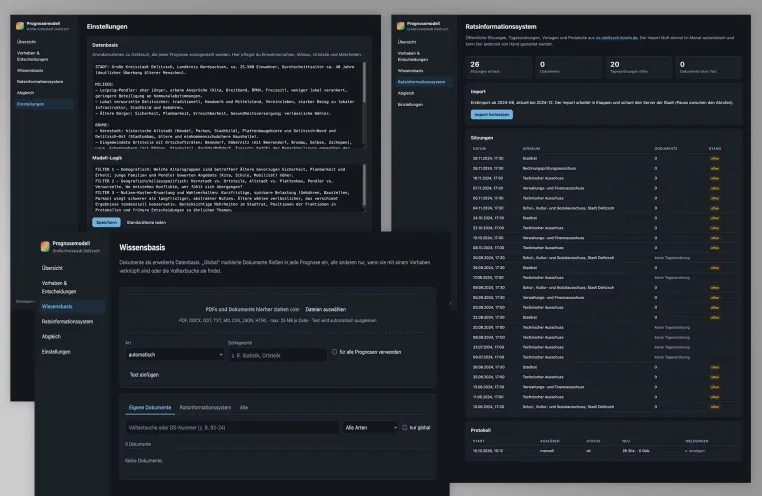Switch to the 'Ratsinformationssystem' documents tab
This screenshot has width=762, height=496.
click(x=205, y=408)
